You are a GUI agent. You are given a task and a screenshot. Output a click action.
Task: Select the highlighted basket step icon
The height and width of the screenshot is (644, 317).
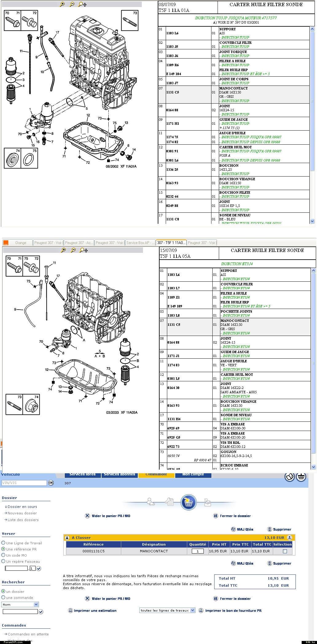point(188,502)
